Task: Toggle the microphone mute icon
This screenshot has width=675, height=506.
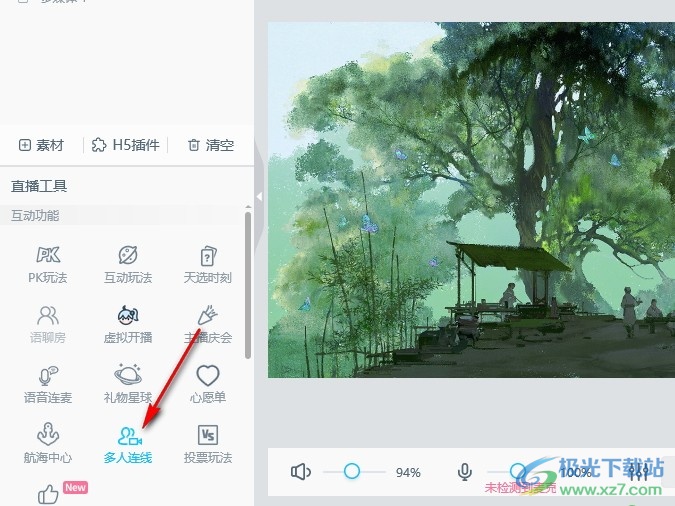Action: coord(465,472)
